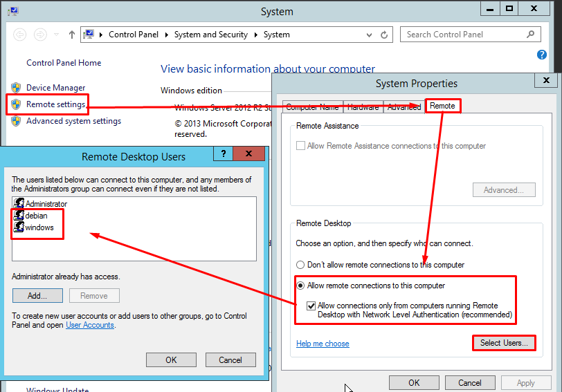Select the Remote tab
562x392 pixels.
(x=442, y=106)
